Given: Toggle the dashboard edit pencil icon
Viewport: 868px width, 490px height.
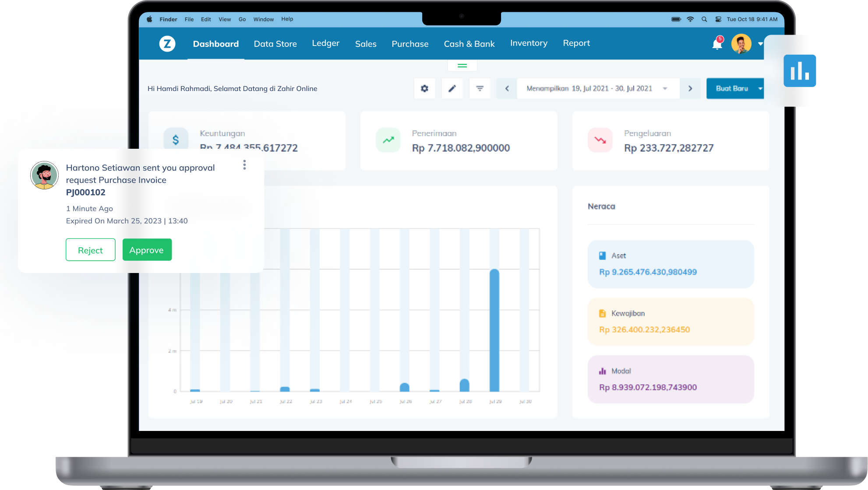Looking at the screenshot, I should 452,88.
